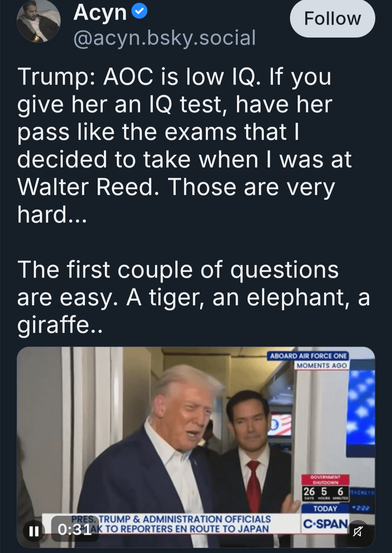Screen dimensions: 392x553
Task: Click the Government Shutdown counter graphic
Action: pos(325,488)
